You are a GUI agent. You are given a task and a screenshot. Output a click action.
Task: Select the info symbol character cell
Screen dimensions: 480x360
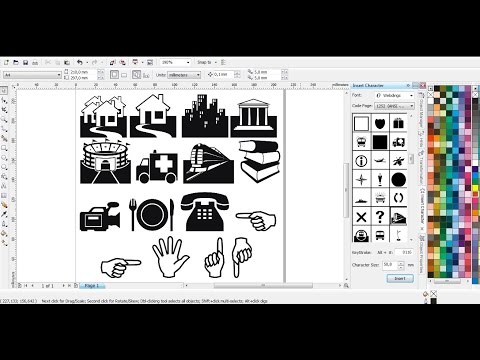point(361,161)
